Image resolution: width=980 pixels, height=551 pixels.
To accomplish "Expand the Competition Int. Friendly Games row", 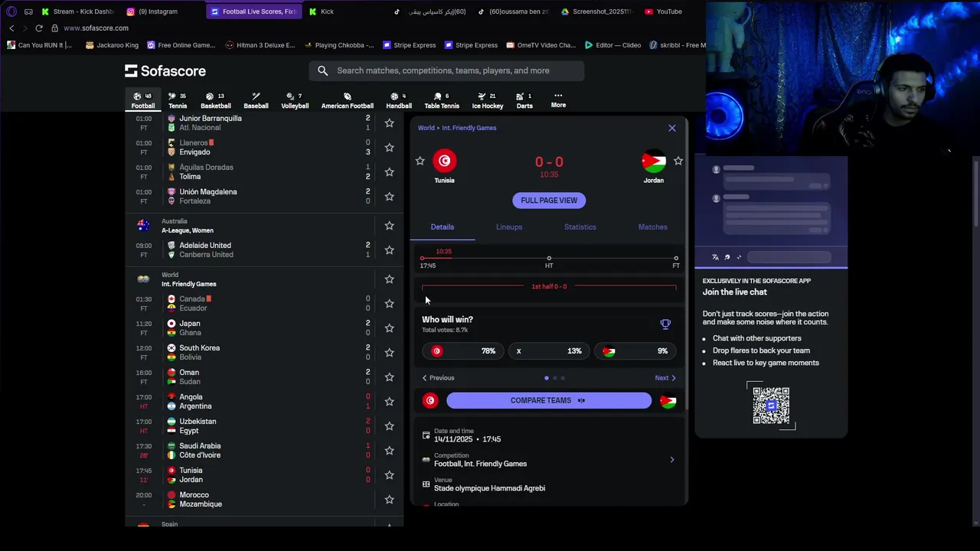I will 549,460.
